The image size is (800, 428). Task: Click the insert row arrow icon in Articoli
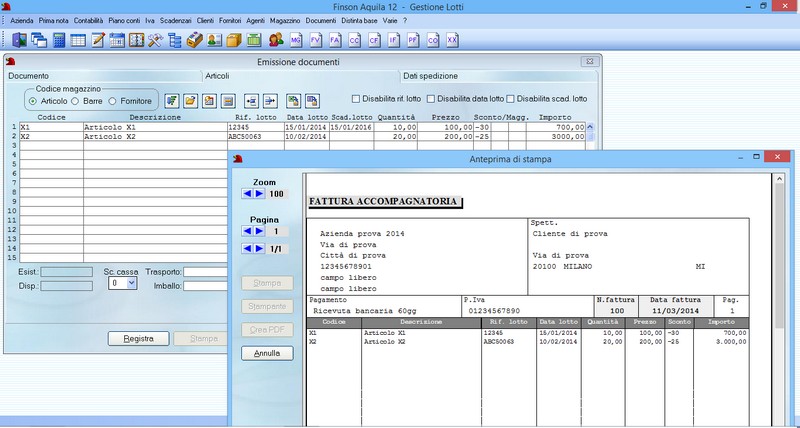(252, 100)
